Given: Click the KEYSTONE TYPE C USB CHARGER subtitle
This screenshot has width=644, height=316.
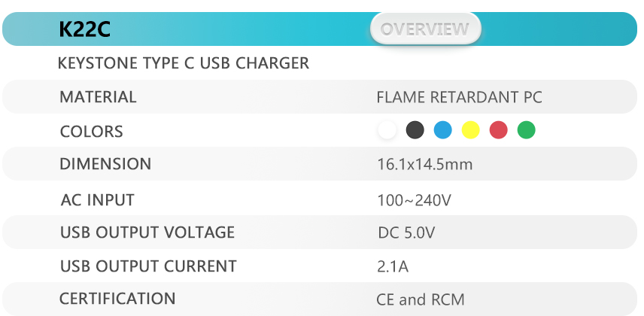Looking at the screenshot, I should pos(183,63).
